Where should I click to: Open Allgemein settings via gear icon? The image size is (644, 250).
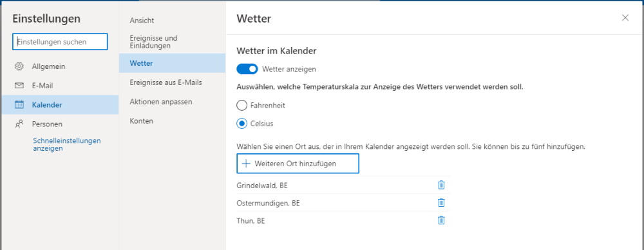(x=19, y=66)
